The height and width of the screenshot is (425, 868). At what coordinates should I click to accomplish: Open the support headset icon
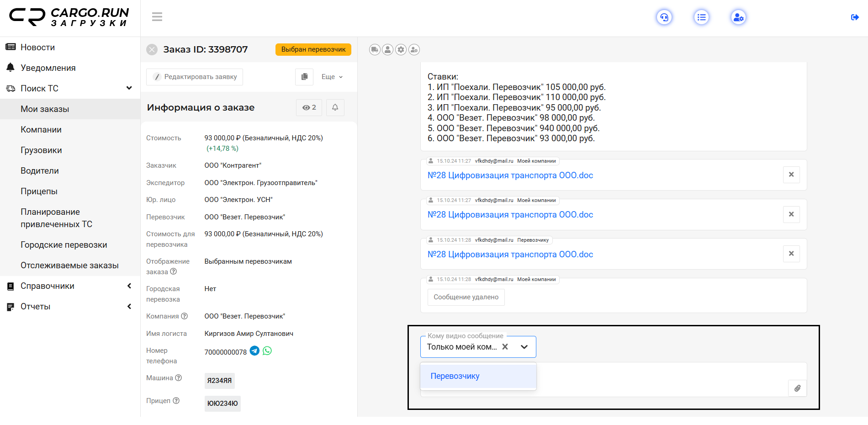point(664,17)
